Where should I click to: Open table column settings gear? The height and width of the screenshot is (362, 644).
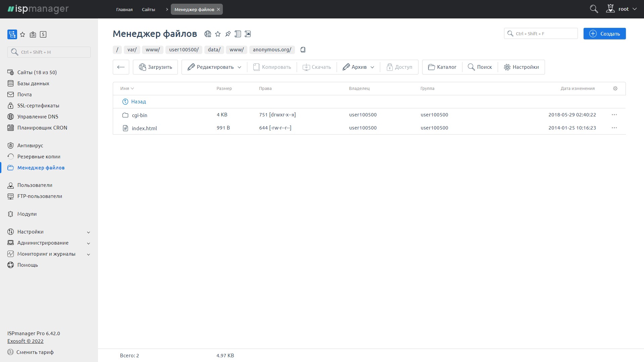(615, 89)
